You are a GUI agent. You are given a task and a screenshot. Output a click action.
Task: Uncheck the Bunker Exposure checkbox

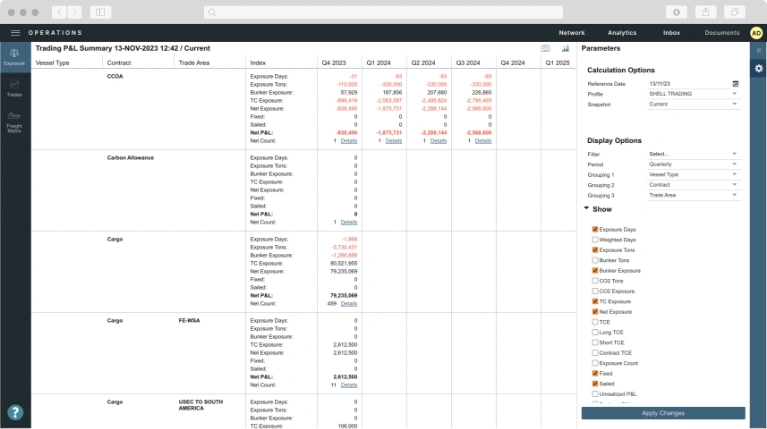point(595,270)
